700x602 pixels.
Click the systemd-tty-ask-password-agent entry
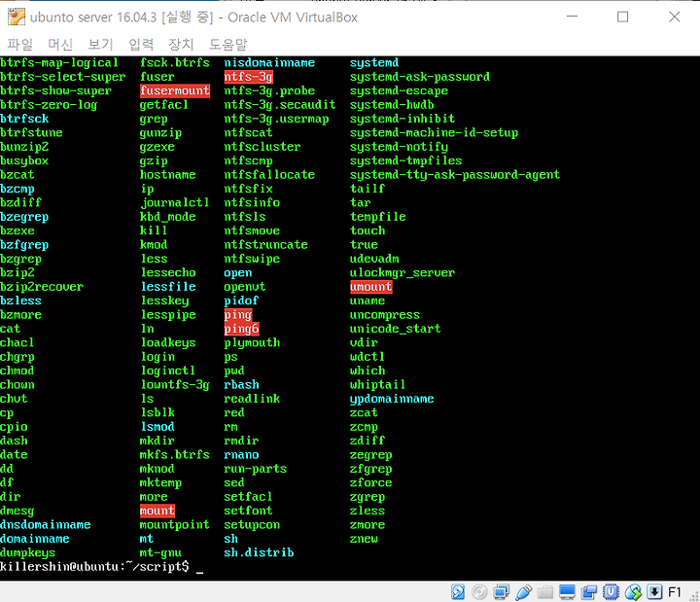[454, 175]
